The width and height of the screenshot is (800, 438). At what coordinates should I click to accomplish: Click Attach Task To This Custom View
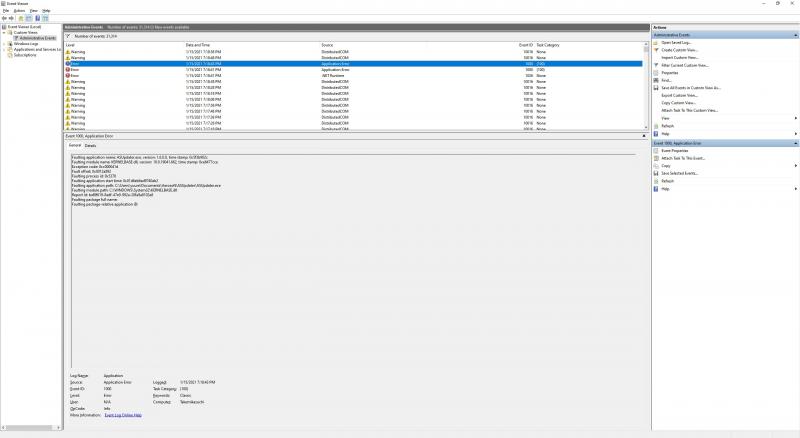(x=690, y=111)
